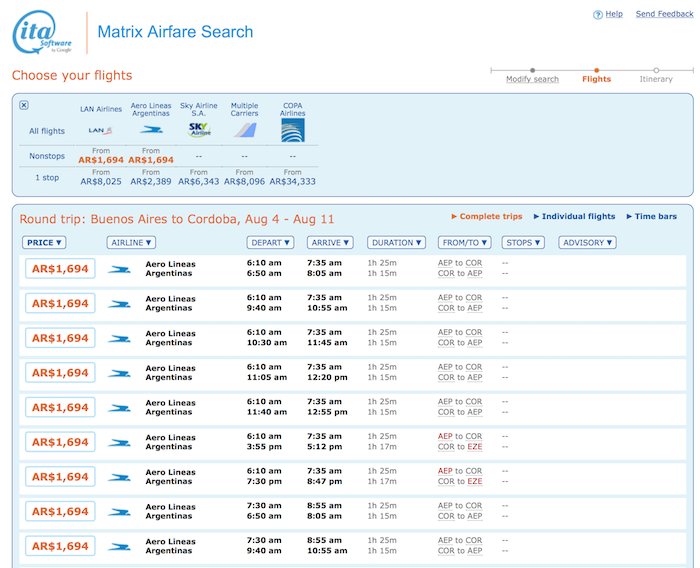The width and height of the screenshot is (700, 568).
Task: Choose AR$1,694 trip returning 6:50 am, departing 6:10
Action: point(60,269)
